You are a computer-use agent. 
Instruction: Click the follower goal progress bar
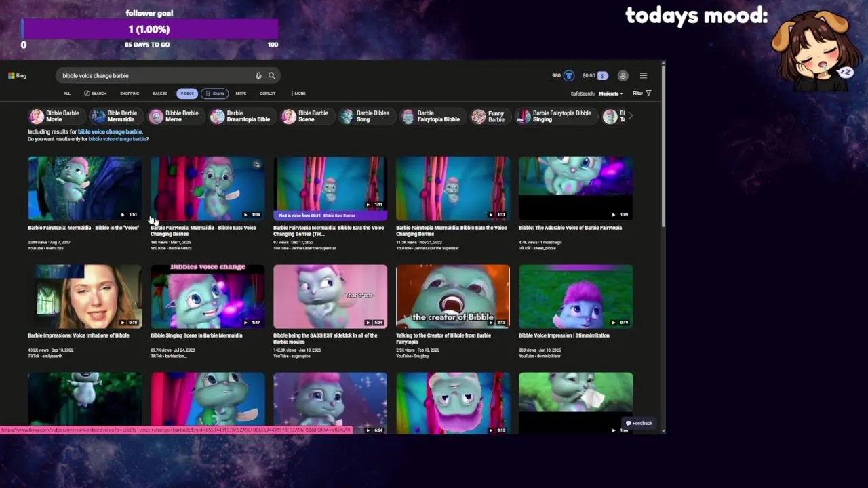coord(149,29)
